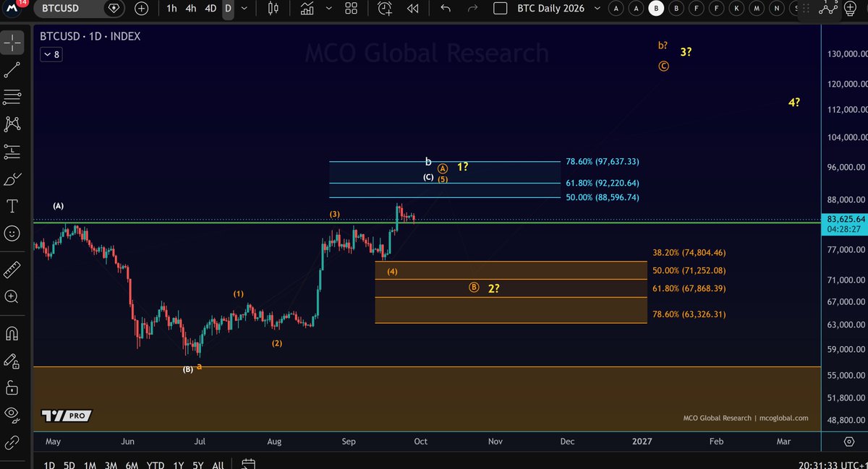Create a new price alert
Image resolution: width=868 pixels, height=469 pixels.
click(385, 9)
